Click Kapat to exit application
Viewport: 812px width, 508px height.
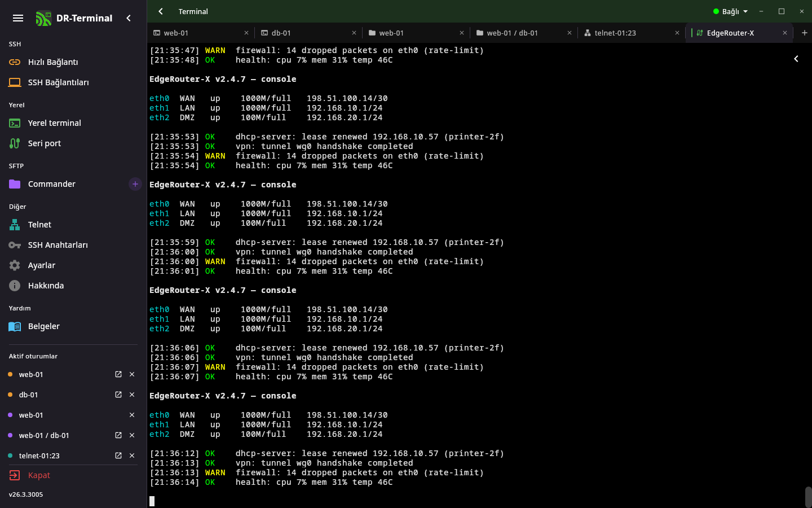pos(73,475)
